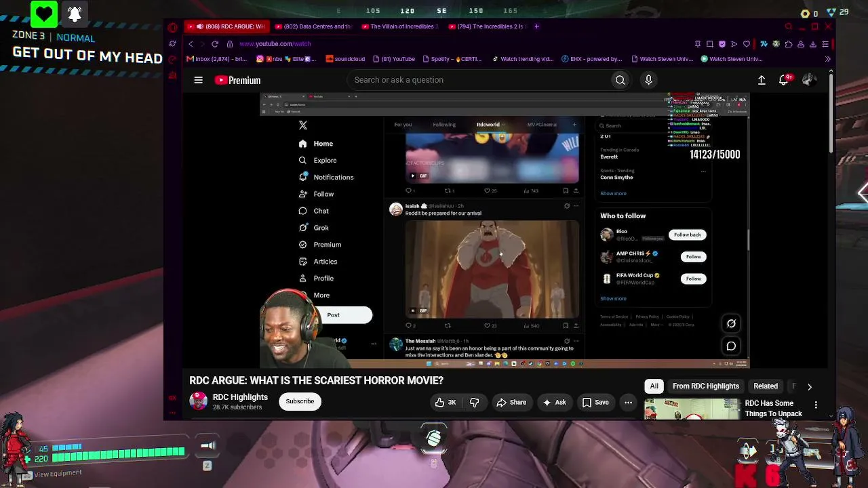Subscribe to RDC Highlights
The image size is (868, 488).
[x=300, y=401]
